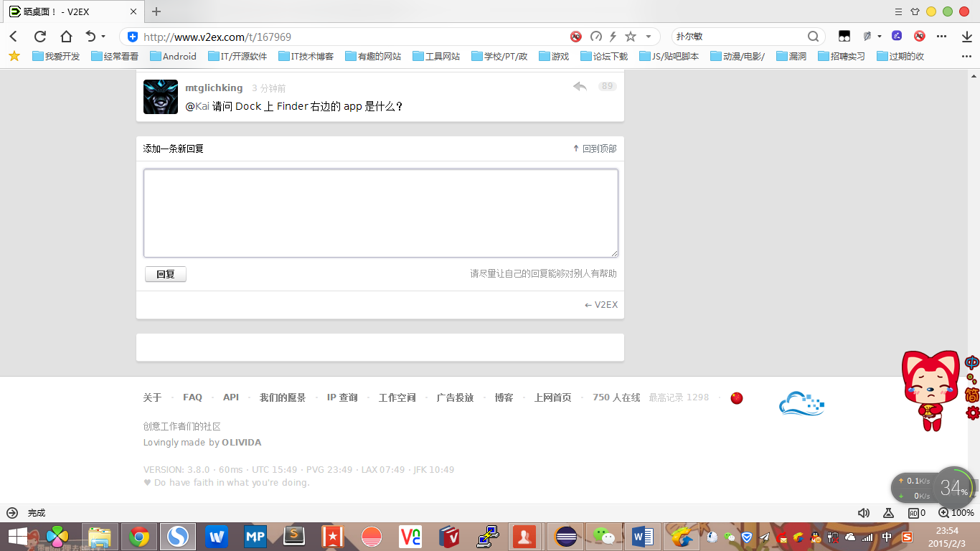Open Chrome from the taskbar

(139, 536)
